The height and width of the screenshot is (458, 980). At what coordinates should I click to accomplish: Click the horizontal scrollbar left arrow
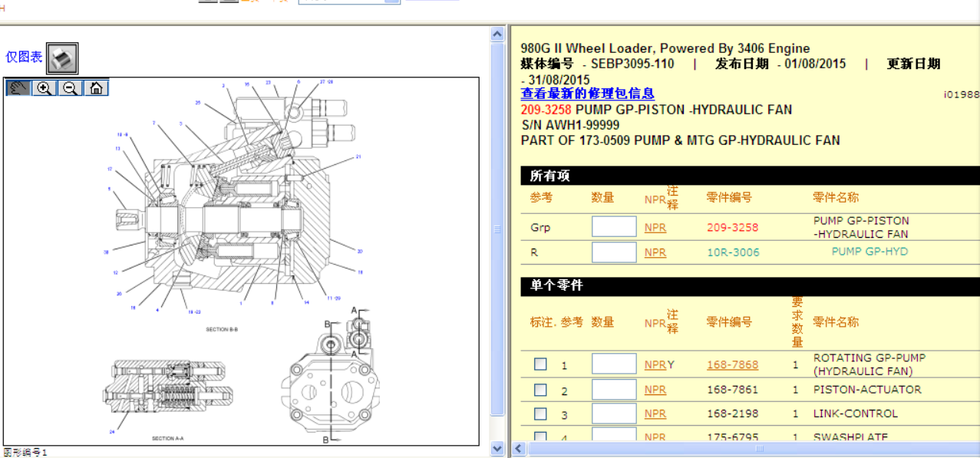[518, 449]
